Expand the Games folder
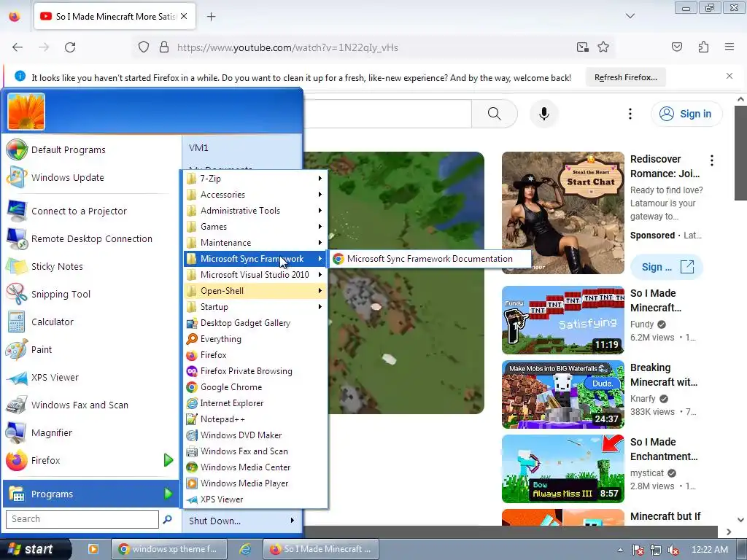Image resolution: width=747 pixels, height=560 pixels. (255, 227)
